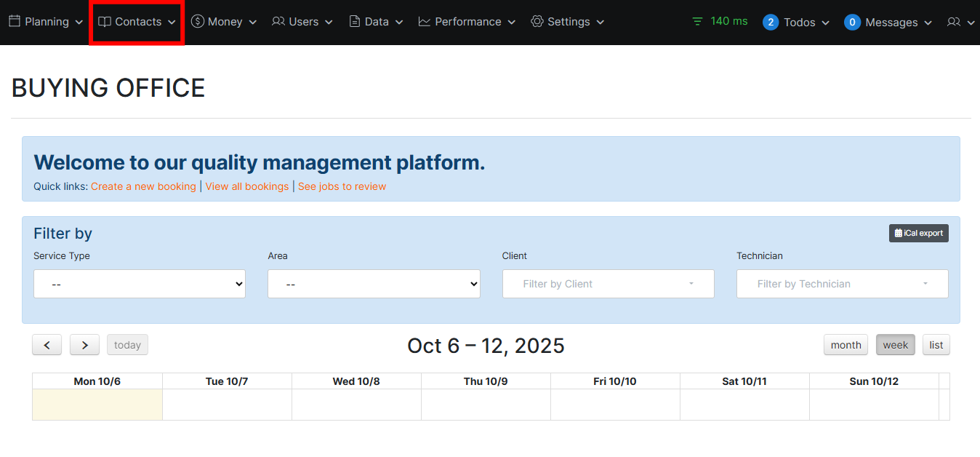The width and height of the screenshot is (980, 457).
Task: Click the Filter by Client field
Action: tap(608, 284)
